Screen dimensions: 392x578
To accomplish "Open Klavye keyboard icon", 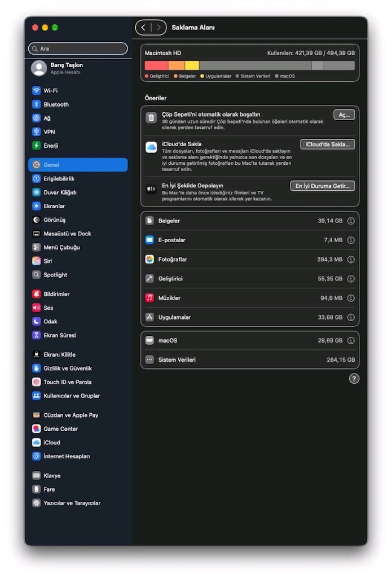I will (x=36, y=475).
